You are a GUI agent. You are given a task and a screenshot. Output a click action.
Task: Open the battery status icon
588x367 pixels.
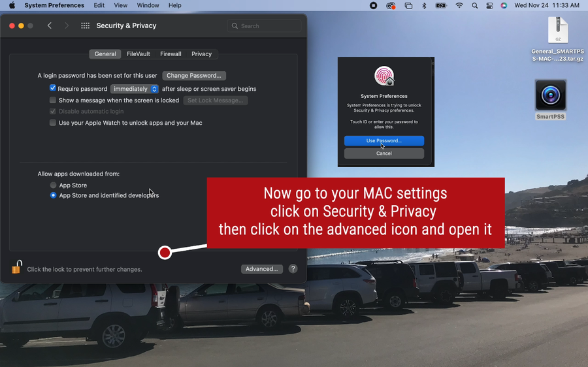pyautogui.click(x=441, y=5)
